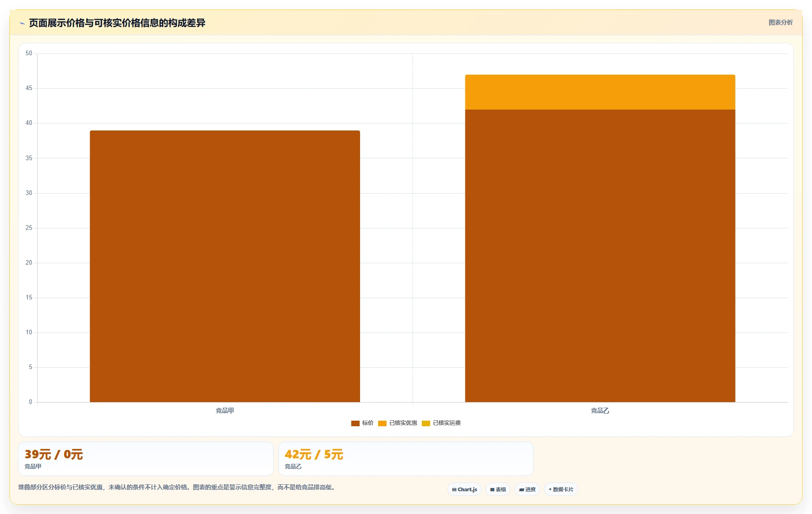Click the blue icon beside the chart title
Screen dimensions: 812x514
(x=22, y=23)
